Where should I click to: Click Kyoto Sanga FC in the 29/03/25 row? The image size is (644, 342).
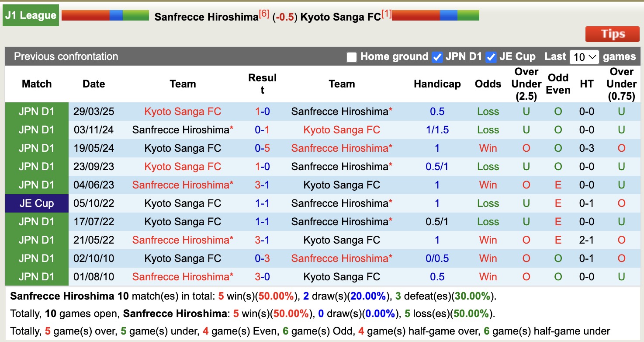183,112
